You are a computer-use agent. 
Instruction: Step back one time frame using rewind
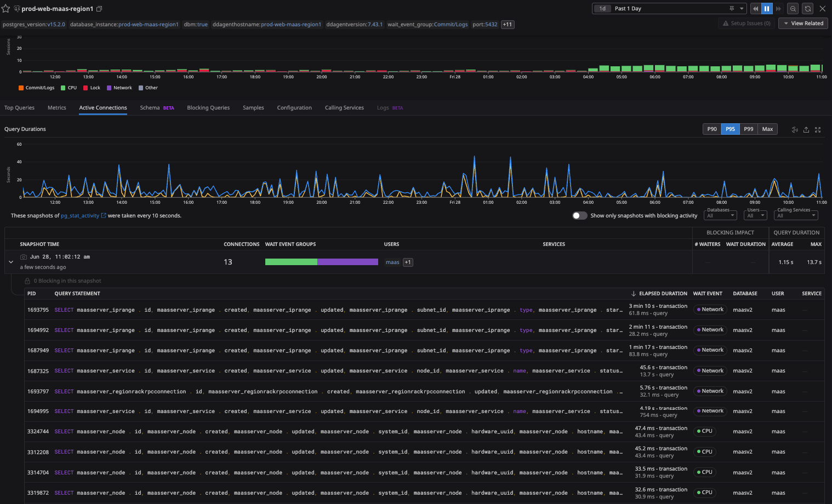(x=756, y=9)
